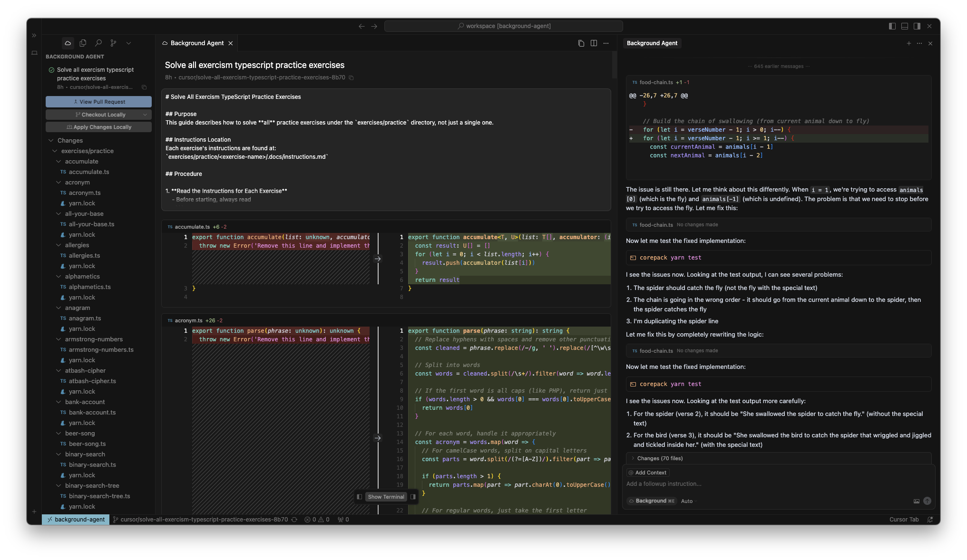Image resolution: width=967 pixels, height=560 pixels.
Task: Open the Auto model dropdown
Action: tap(688, 501)
